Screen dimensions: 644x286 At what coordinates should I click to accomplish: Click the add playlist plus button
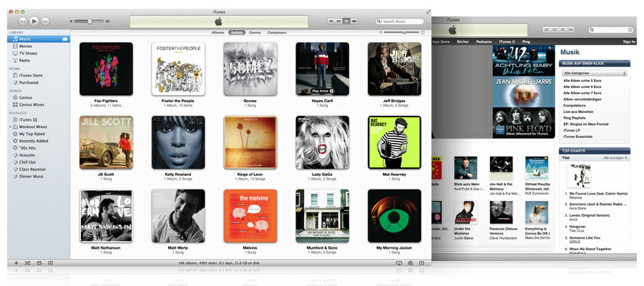16,263
